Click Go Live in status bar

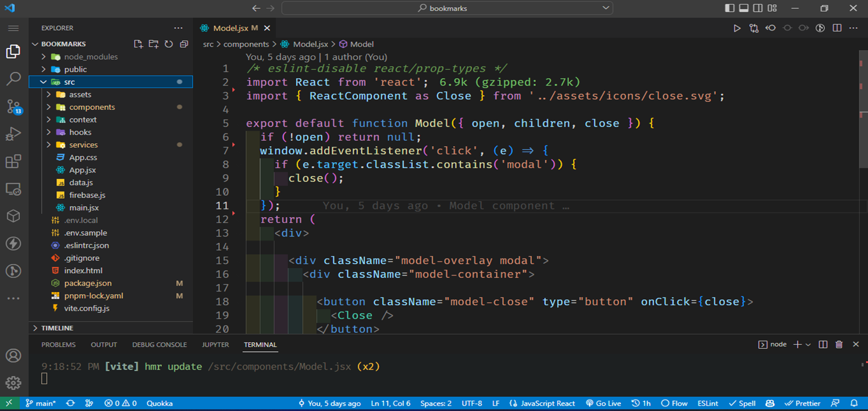click(x=603, y=403)
